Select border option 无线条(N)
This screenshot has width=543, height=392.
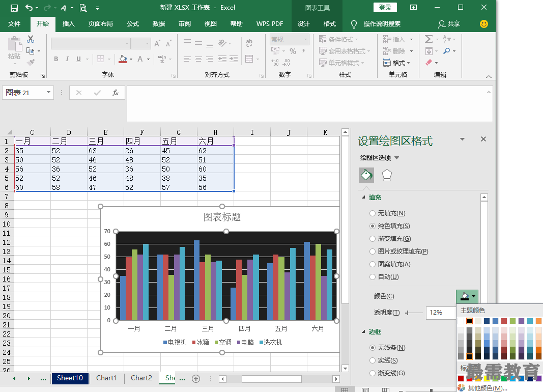pos(387,348)
